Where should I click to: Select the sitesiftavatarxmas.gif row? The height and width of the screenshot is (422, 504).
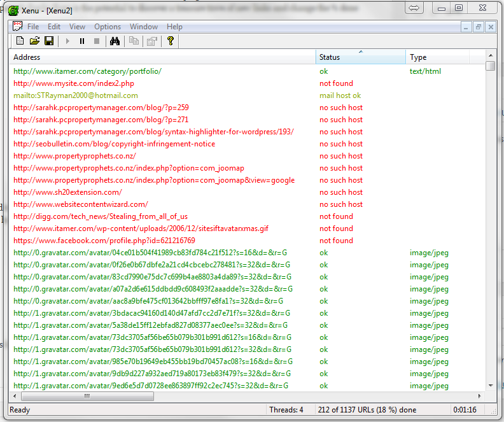point(246,229)
